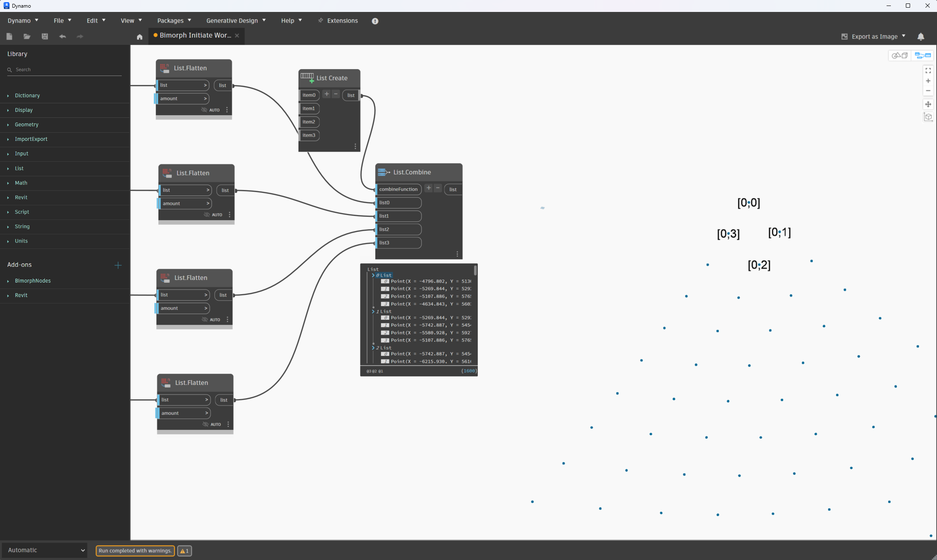937x560 pixels.
Task: Click the @3 list level indicator in preview
Action: [369, 371]
